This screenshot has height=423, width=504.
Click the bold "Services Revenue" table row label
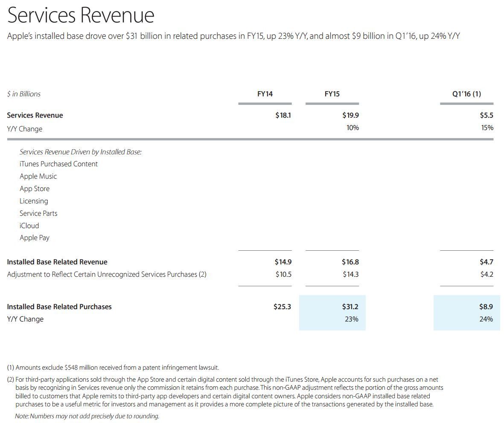[x=35, y=115]
